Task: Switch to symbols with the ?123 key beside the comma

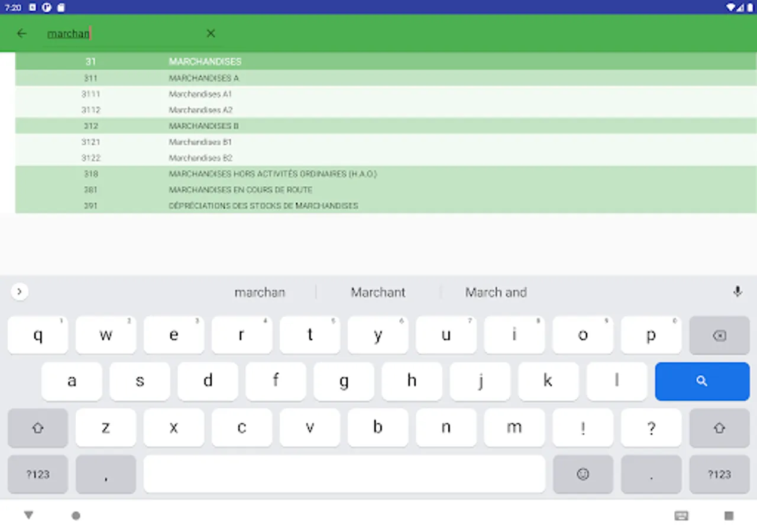Action: (x=38, y=474)
